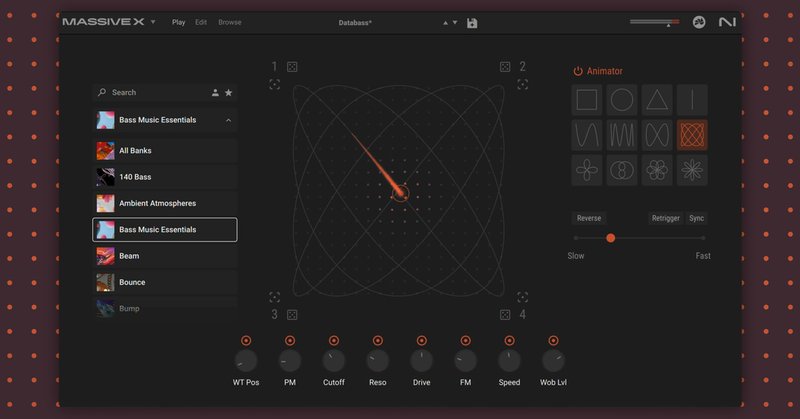Click the orange cursor in the XY pad
The height and width of the screenshot is (419, 800).
(x=400, y=193)
